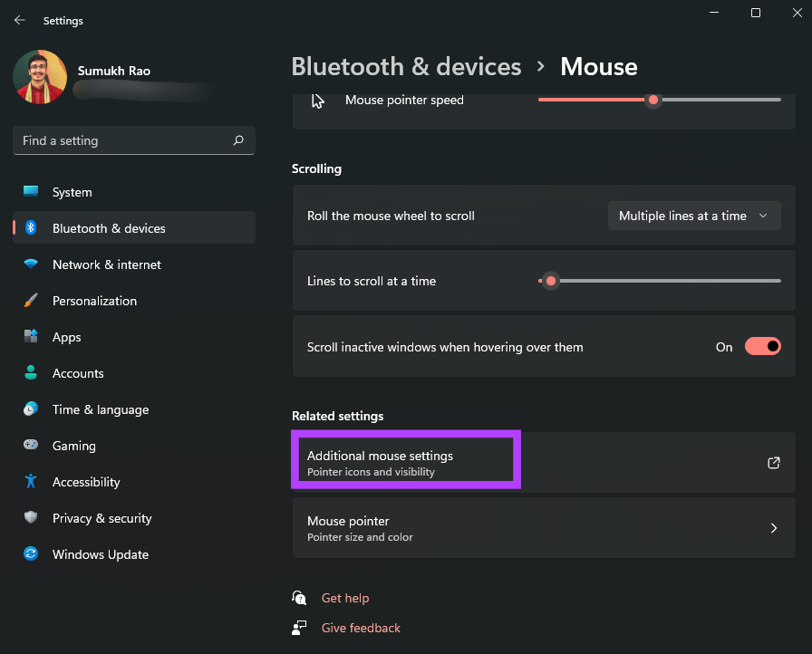Click the Network & internet wifi icon
The width and height of the screenshot is (812, 654).
[x=31, y=264]
